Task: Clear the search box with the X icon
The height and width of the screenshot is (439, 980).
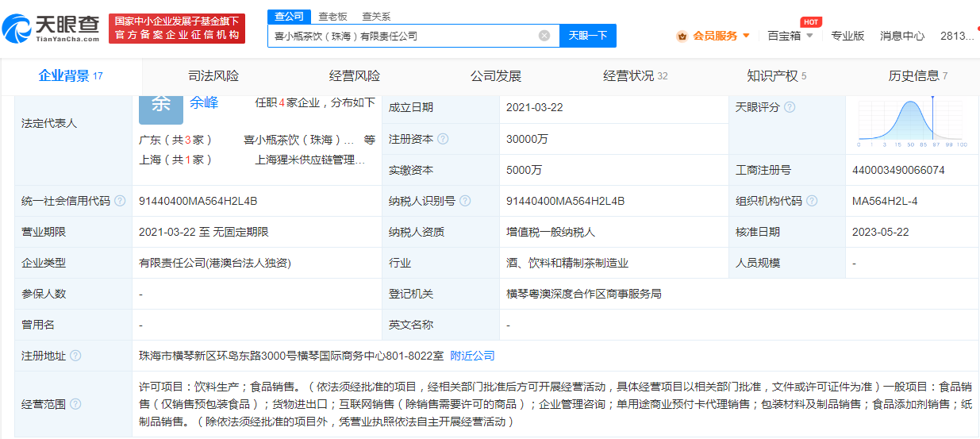Action: tap(544, 36)
